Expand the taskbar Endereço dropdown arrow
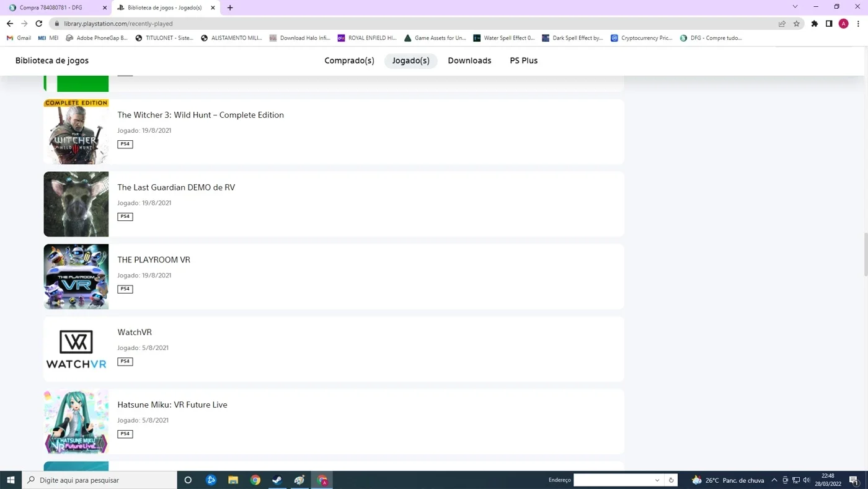868x489 pixels. tap(657, 480)
